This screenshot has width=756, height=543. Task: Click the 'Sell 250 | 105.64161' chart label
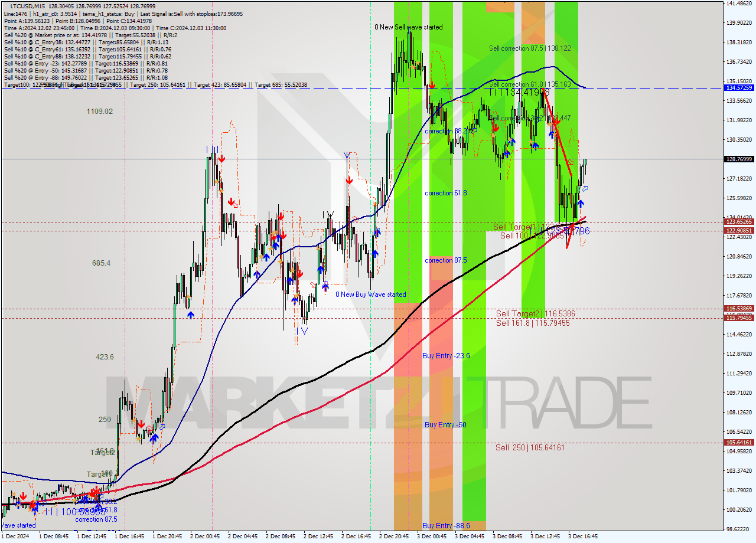click(x=530, y=447)
